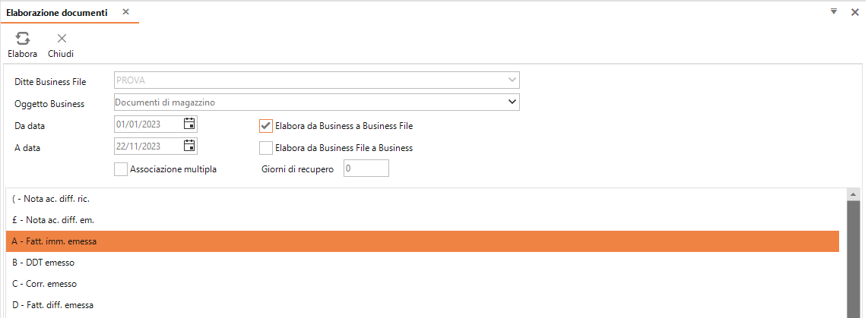Select the Elaborazione documenti tab
The width and height of the screenshot is (868, 318).
(56, 12)
